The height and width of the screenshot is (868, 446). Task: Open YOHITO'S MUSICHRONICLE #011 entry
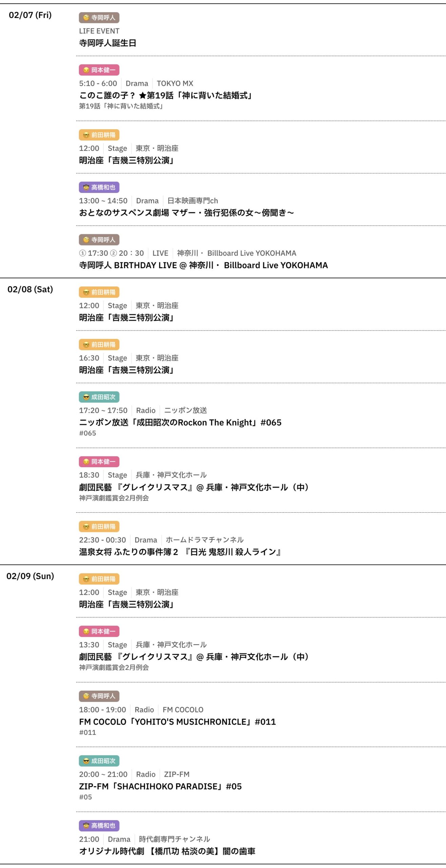click(x=177, y=722)
